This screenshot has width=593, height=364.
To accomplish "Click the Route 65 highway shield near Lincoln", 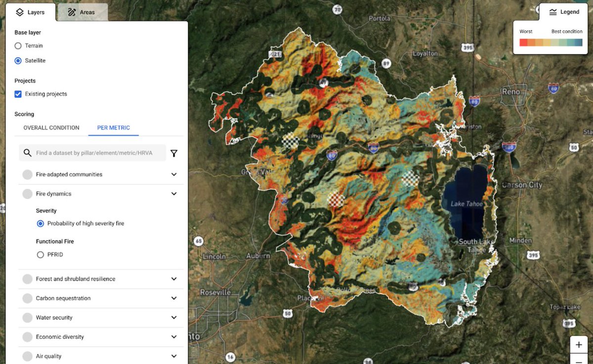I will (199, 242).
